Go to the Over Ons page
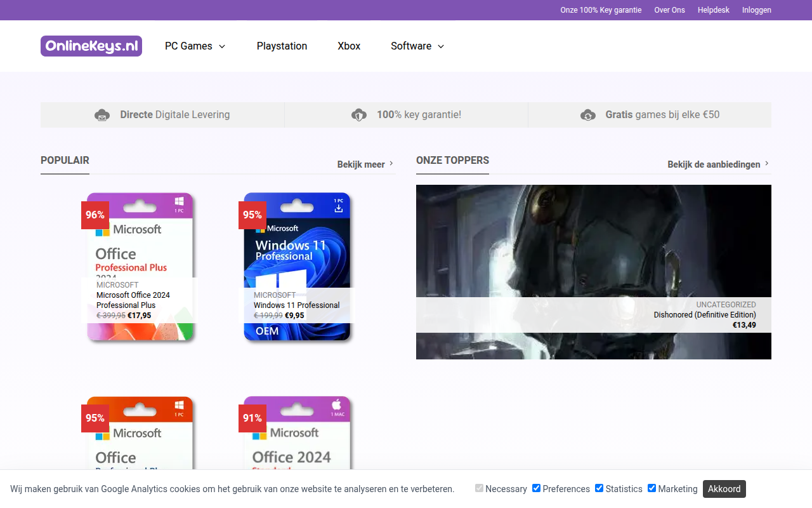The width and height of the screenshot is (812, 508). (x=669, y=10)
